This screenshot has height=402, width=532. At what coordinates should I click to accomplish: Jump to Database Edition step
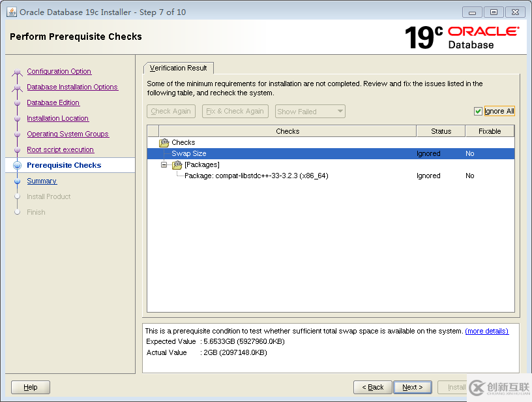53,102
